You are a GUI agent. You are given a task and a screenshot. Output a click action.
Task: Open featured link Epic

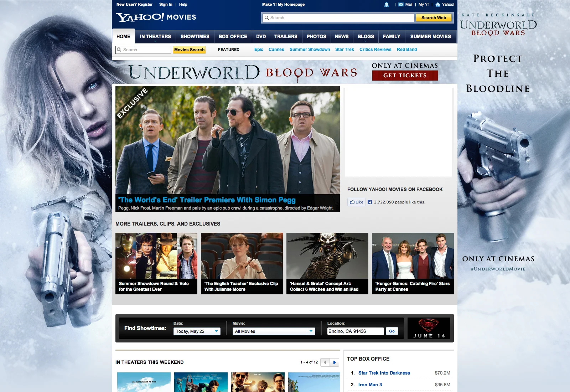(259, 50)
